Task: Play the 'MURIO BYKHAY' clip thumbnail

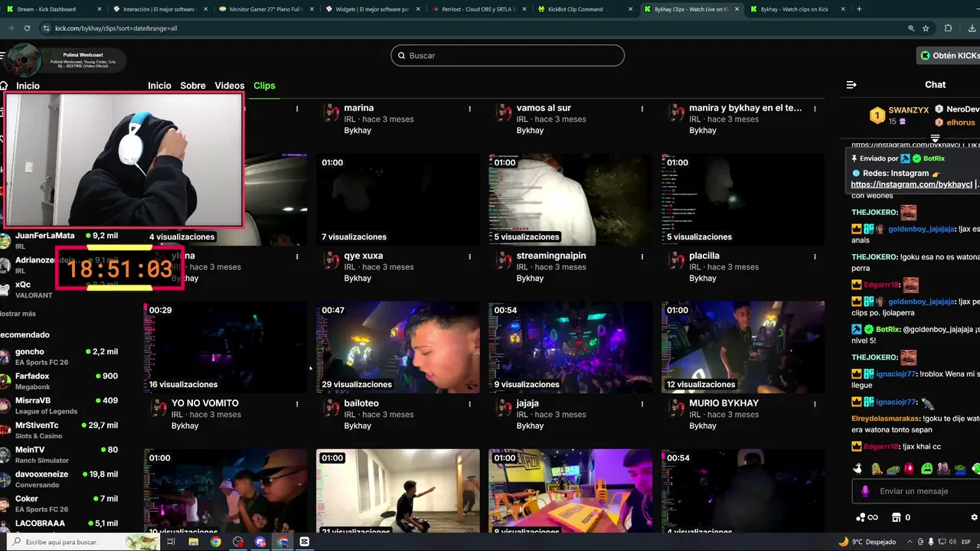Action: click(x=743, y=347)
